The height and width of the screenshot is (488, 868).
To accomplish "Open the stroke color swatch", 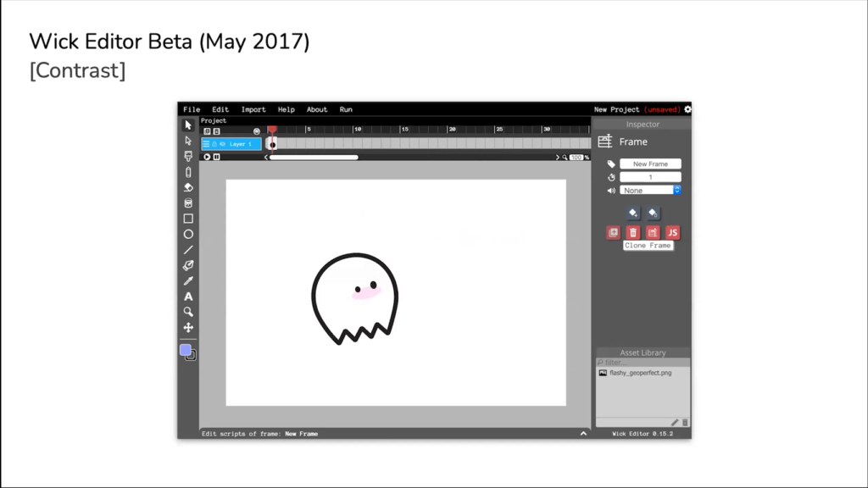I will pos(192,357).
